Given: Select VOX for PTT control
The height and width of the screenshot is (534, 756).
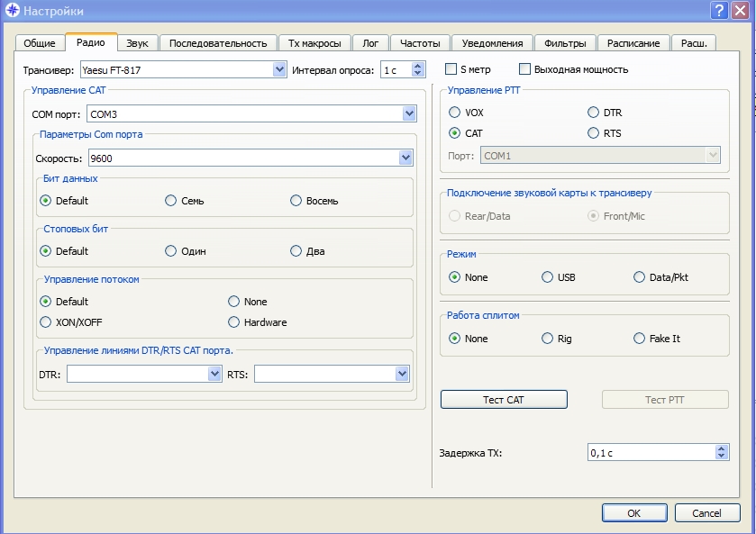Looking at the screenshot, I should click(455, 113).
